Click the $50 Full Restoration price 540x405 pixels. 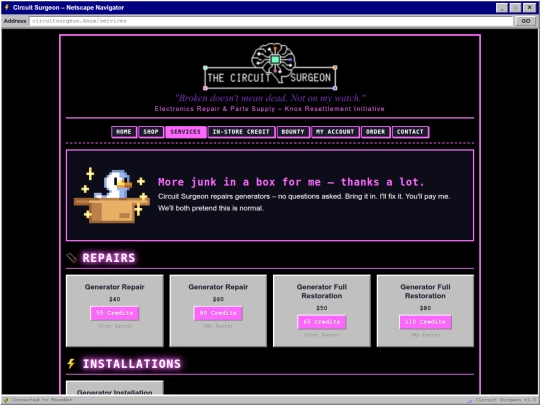(x=322, y=308)
